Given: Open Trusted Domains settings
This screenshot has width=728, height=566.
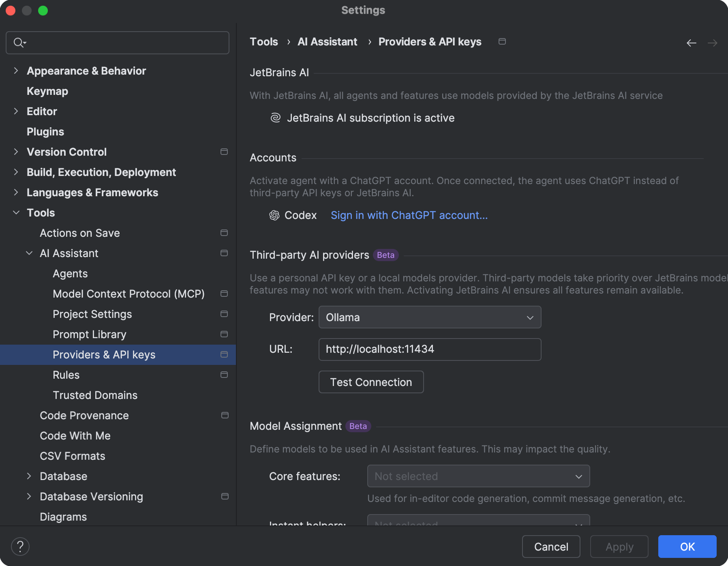Looking at the screenshot, I should pyautogui.click(x=95, y=395).
